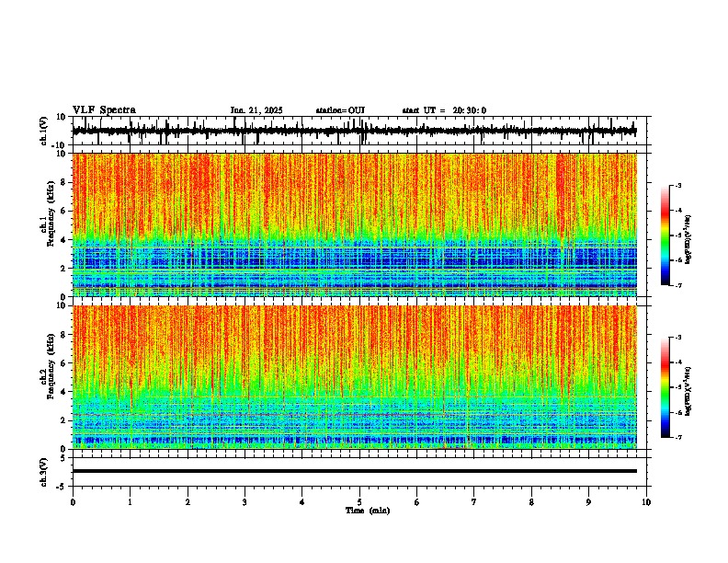Click the "8" kHz tick on ch.1 spectrogram axis
Screen dimensions: 728x563
(64, 182)
